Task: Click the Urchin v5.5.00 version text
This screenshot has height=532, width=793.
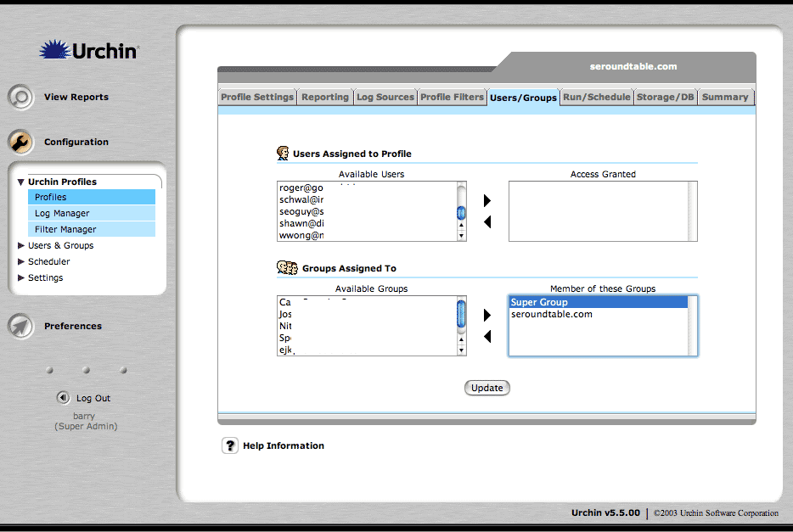Action: tap(605, 512)
